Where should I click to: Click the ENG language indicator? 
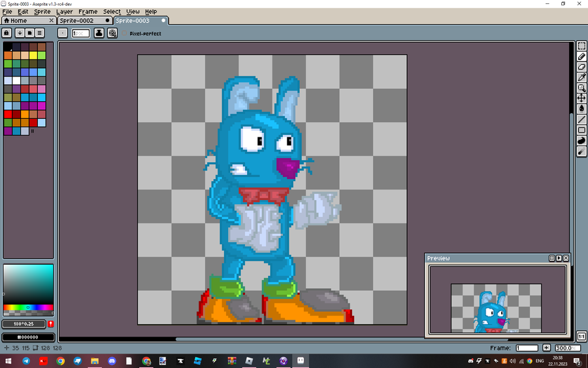coord(539,361)
